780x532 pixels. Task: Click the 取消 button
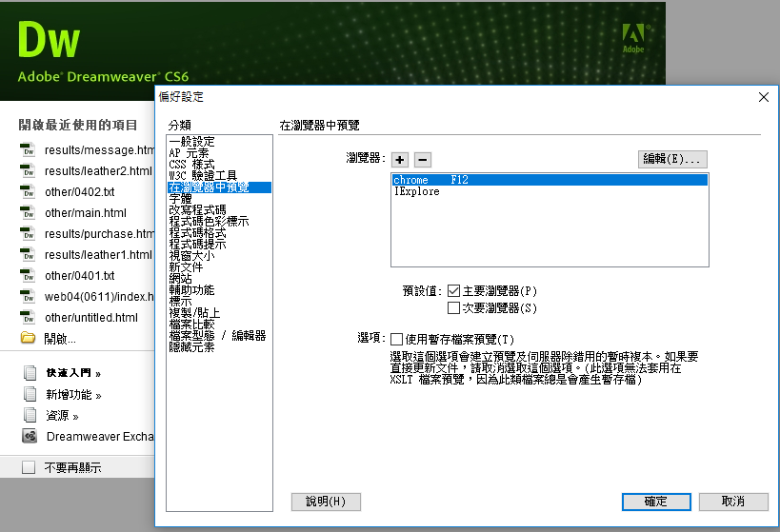coord(732,502)
